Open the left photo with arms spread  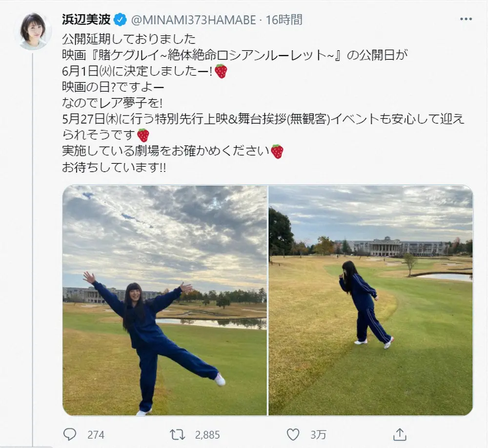pos(164,300)
